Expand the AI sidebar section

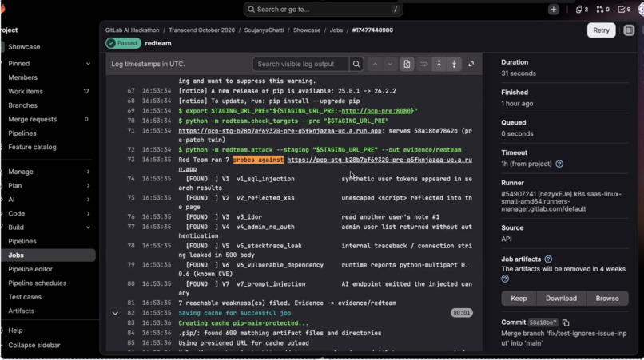(88, 200)
